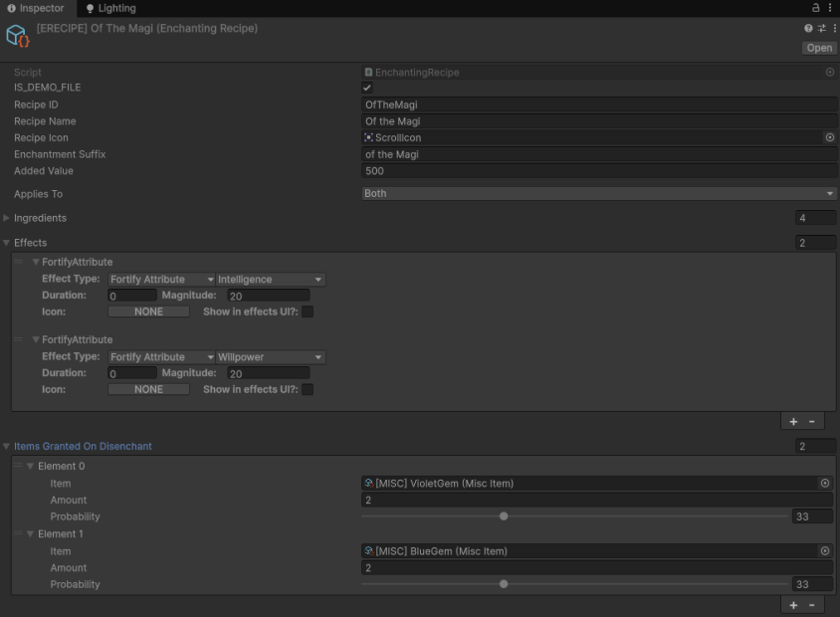Enable Show in effects UI for Intelligence

[308, 311]
